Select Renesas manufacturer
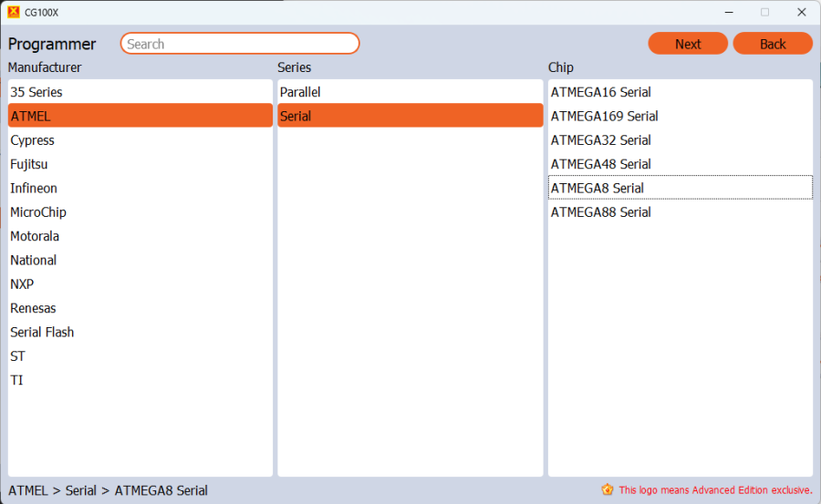Screen dimensions: 821x504 click(x=33, y=308)
